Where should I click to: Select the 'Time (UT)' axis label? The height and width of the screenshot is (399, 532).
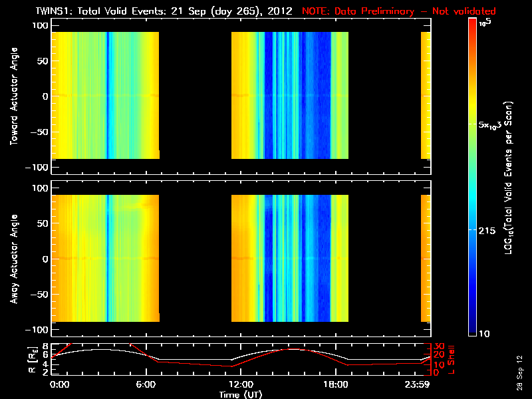click(241, 394)
